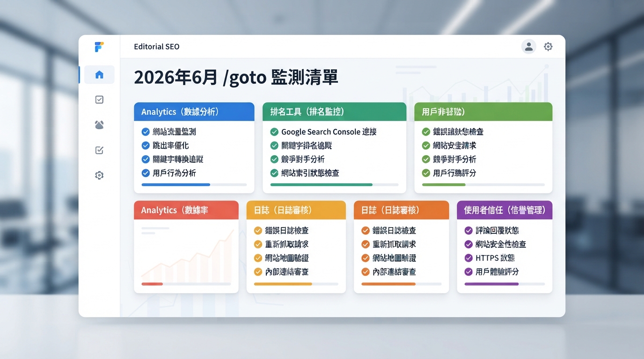Click the app logo in the sidebar
The image size is (644, 359).
click(99, 47)
